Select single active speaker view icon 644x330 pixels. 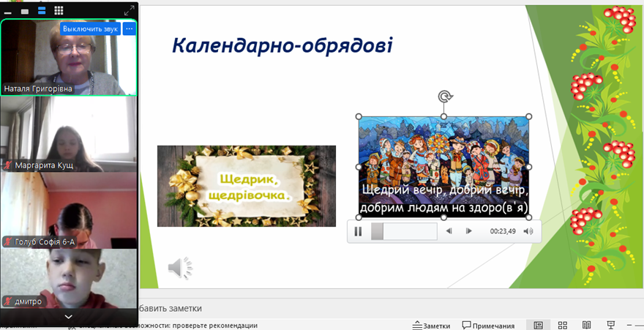click(x=24, y=10)
